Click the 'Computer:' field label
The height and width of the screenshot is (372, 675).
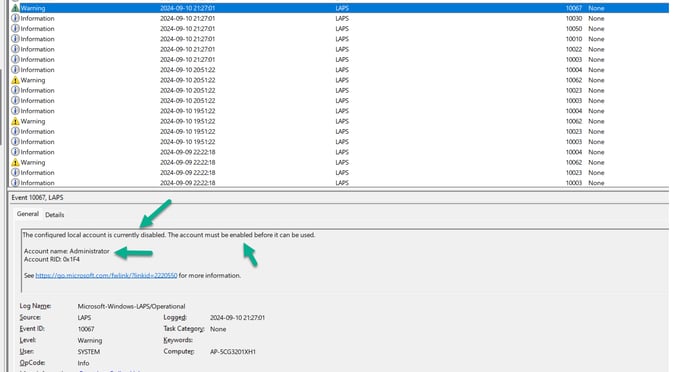tap(179, 351)
